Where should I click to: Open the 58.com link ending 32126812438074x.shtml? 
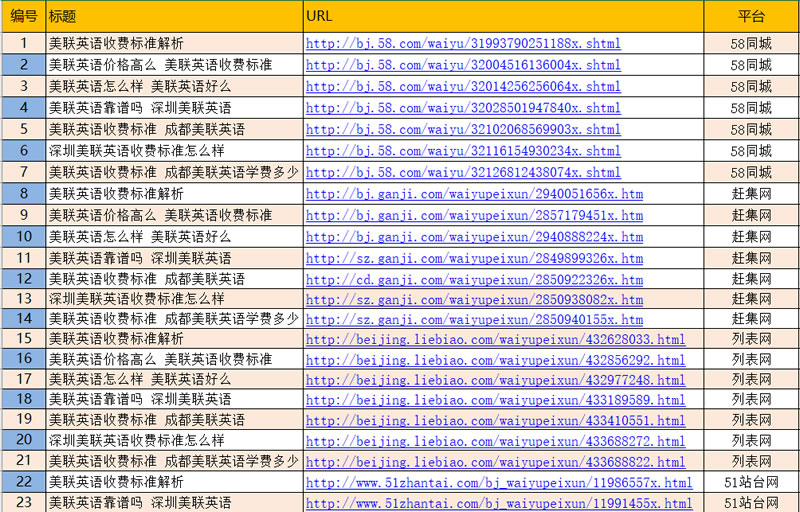point(463,172)
